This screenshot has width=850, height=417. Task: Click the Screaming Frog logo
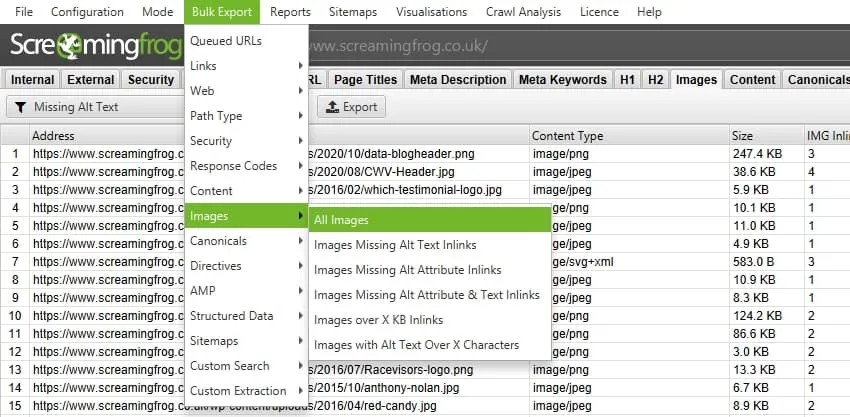coord(95,46)
